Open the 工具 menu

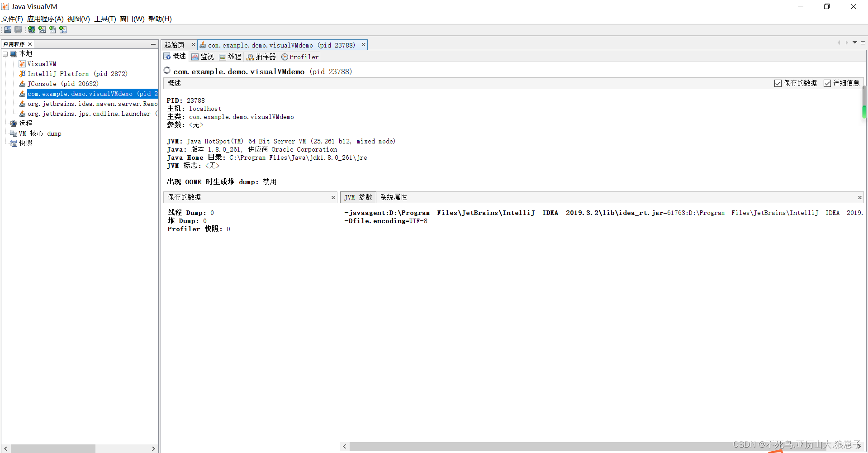(104, 19)
